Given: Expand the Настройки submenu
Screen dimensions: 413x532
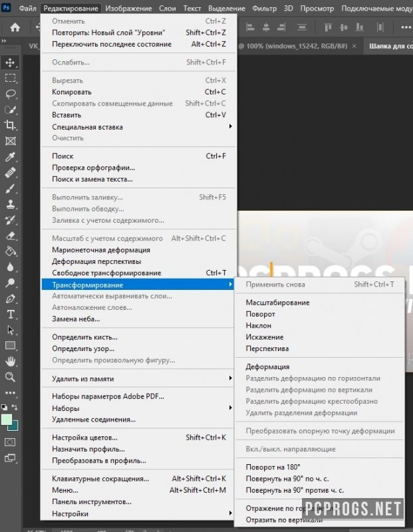Looking at the screenshot, I should 138,513.
